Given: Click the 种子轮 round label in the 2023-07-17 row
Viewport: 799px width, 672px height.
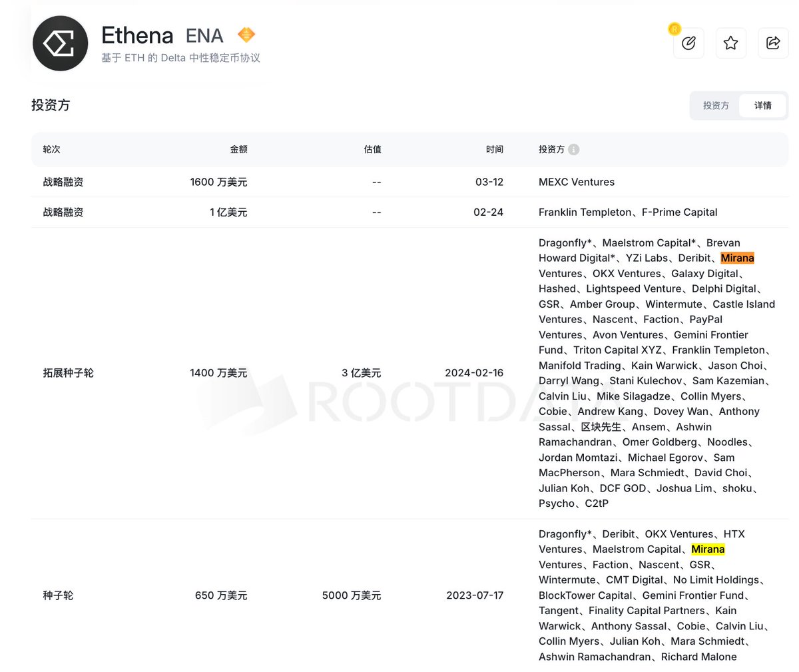Looking at the screenshot, I should (58, 595).
